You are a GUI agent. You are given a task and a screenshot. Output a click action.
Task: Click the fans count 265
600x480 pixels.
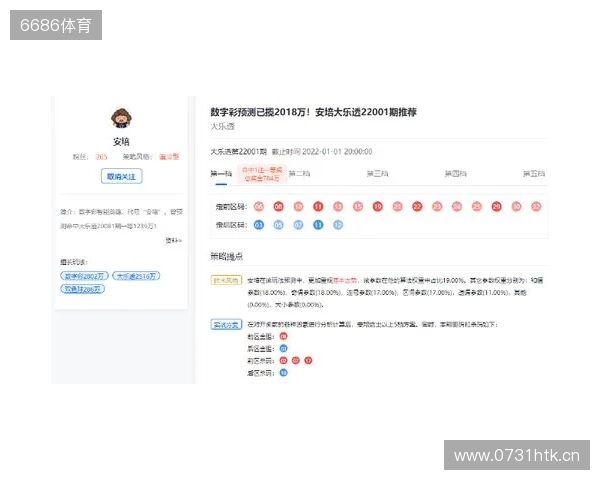[101, 157]
